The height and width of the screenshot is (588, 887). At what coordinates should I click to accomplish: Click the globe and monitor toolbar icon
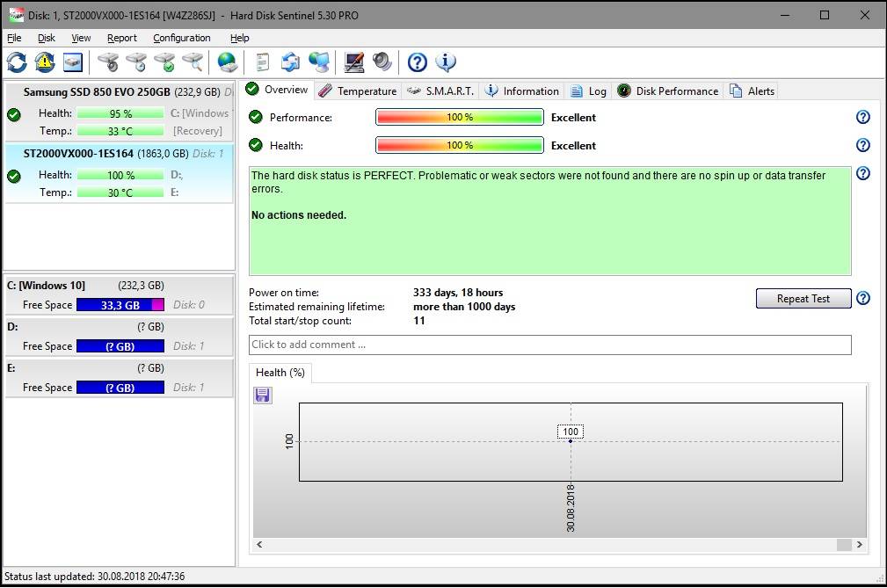click(319, 62)
